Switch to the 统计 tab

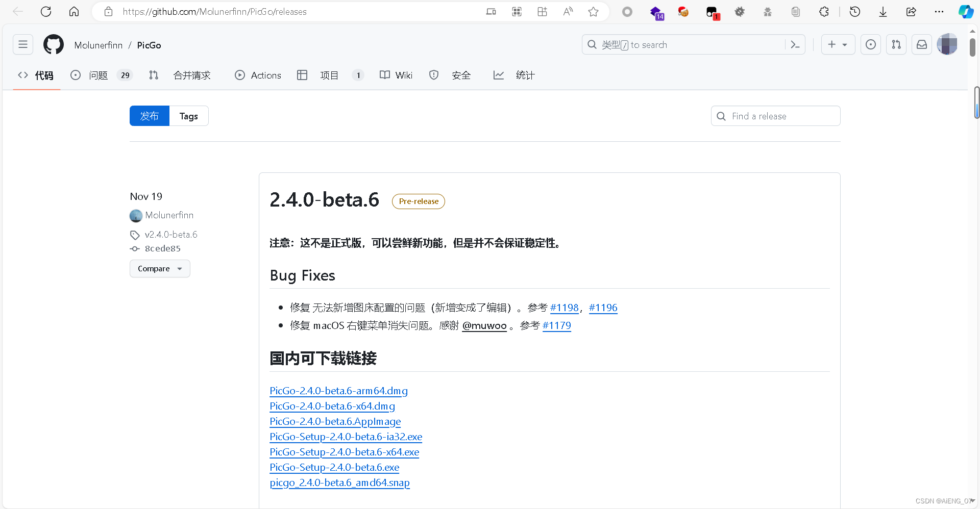514,75
